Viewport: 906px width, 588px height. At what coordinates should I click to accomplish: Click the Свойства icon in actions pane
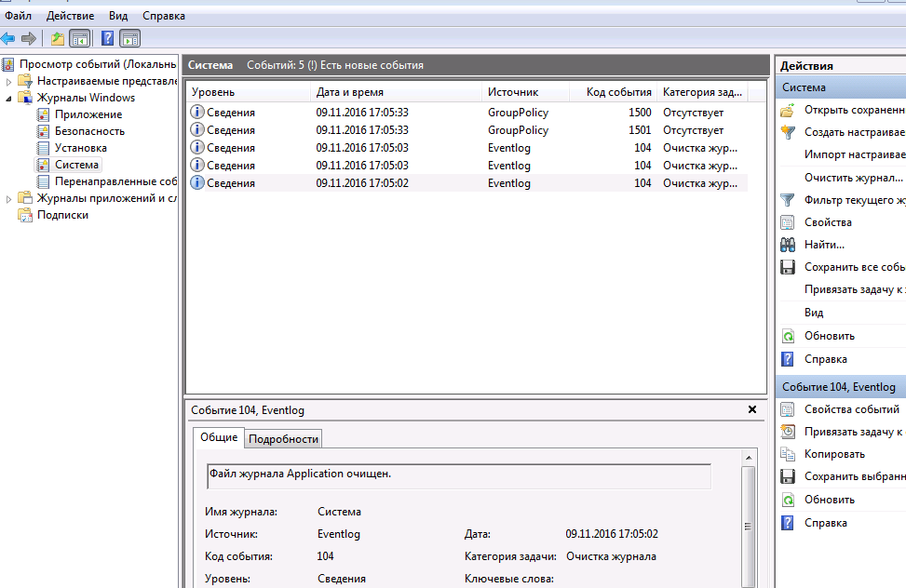[788, 222]
